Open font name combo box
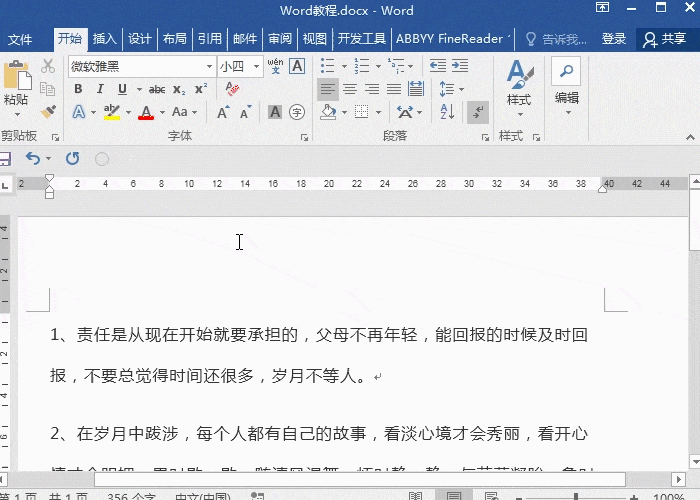700x500 pixels. tap(142, 67)
